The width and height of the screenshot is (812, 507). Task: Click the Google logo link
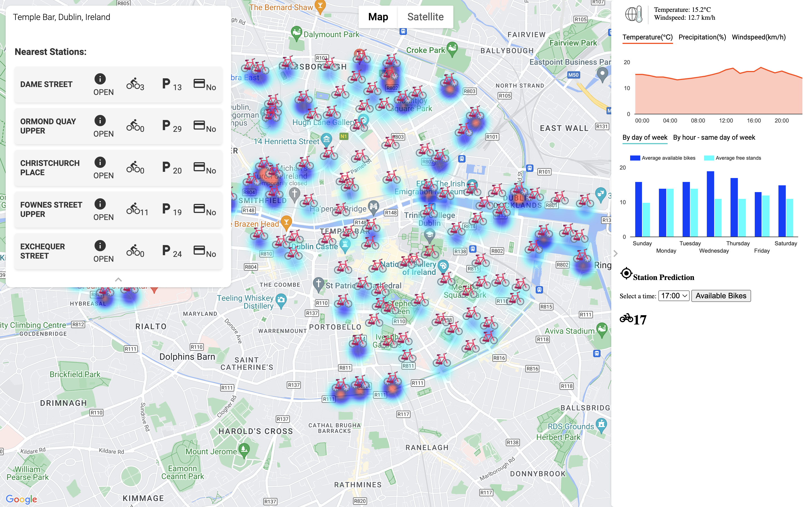click(21, 499)
